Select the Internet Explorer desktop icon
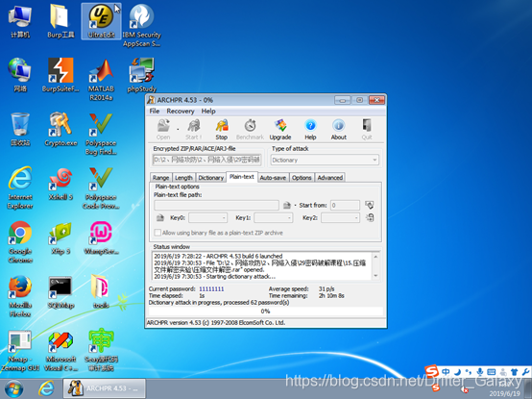The height and width of the screenshot is (399, 532). point(20,187)
